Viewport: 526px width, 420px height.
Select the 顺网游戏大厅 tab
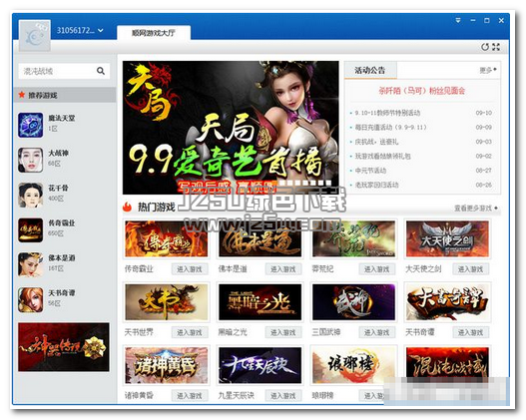pos(154,33)
